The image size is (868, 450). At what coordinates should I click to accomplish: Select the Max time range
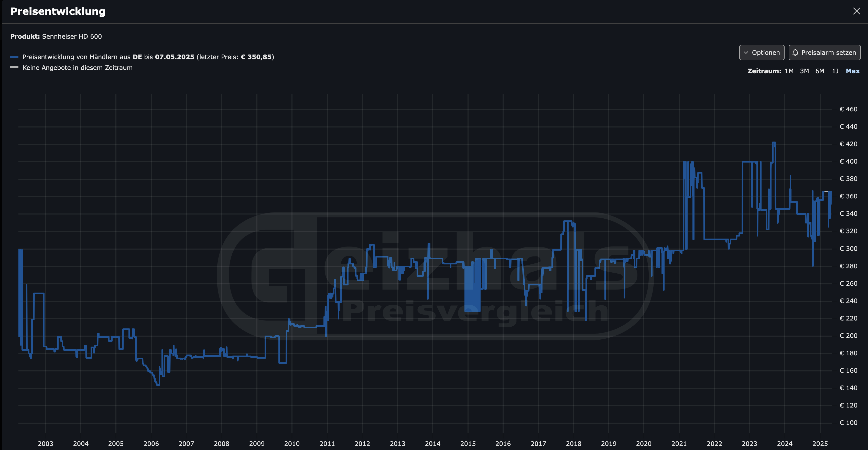(x=852, y=71)
